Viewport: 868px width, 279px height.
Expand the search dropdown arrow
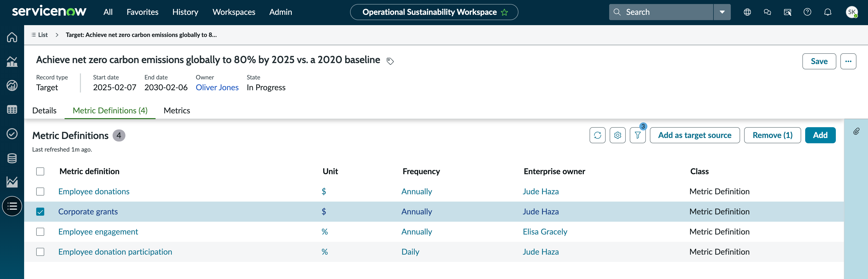[x=722, y=12]
